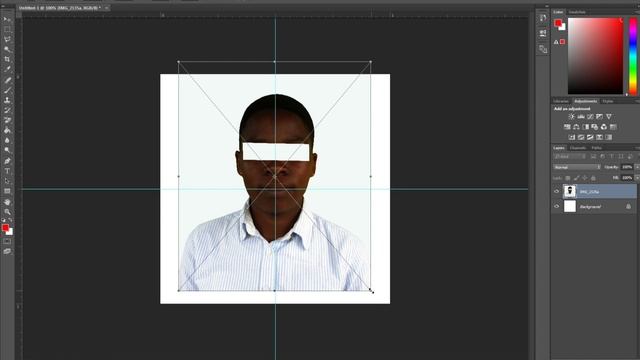Select the Zoom tool
Image resolution: width=640 pixels, height=360 pixels.
(7, 212)
